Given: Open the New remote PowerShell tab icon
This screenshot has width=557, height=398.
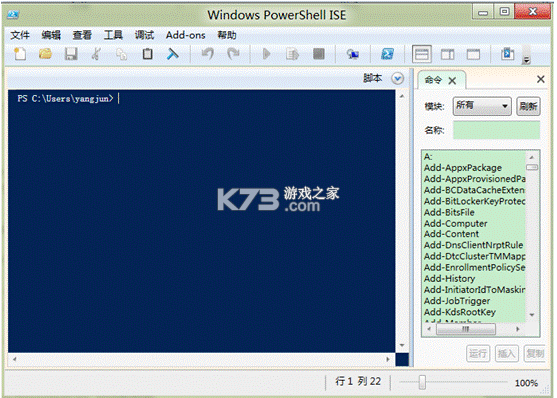Looking at the screenshot, I should coord(352,54).
